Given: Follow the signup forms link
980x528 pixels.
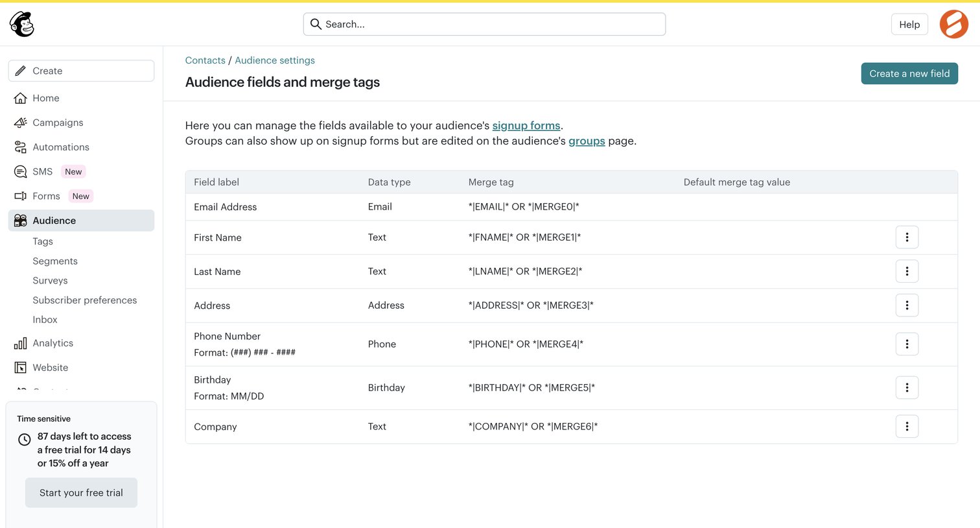Looking at the screenshot, I should coord(526,126).
